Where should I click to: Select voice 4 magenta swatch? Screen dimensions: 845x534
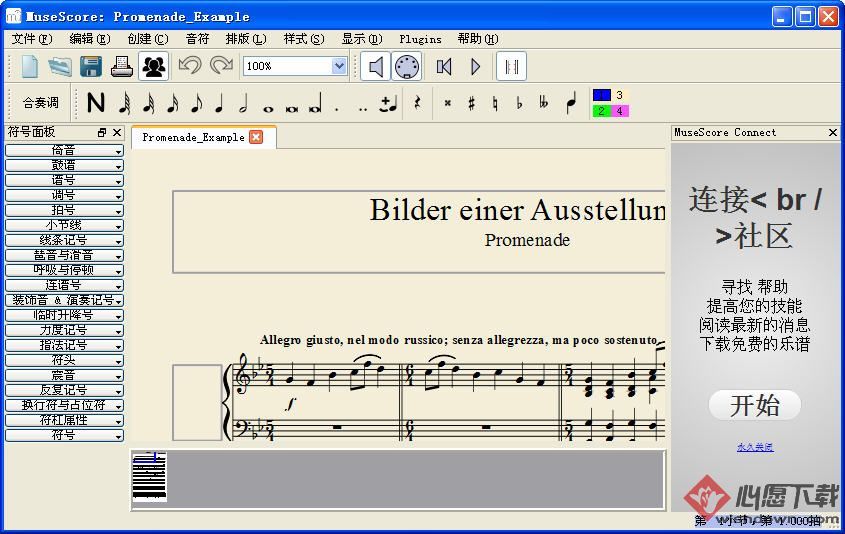(620, 110)
